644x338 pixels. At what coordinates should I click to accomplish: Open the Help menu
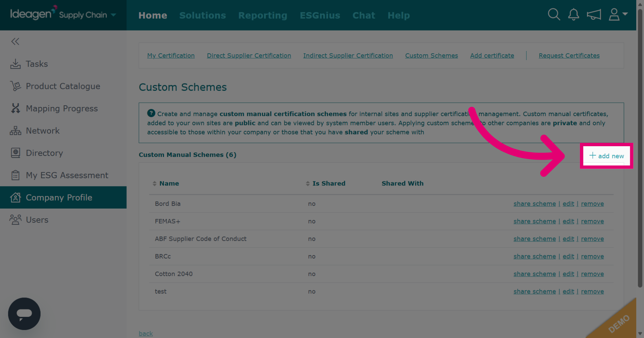[399, 15]
